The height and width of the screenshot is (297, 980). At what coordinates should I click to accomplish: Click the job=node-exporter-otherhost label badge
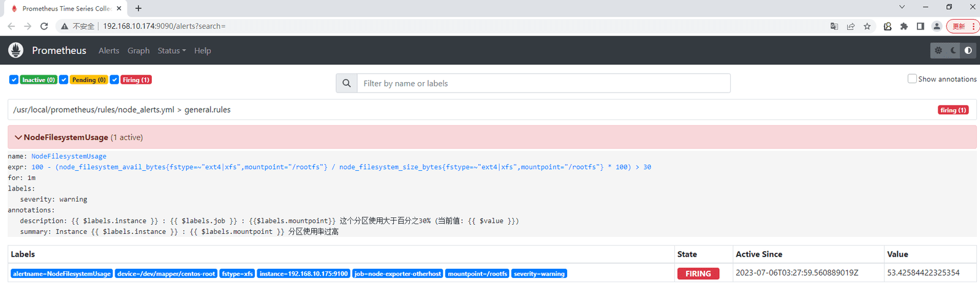click(398, 274)
